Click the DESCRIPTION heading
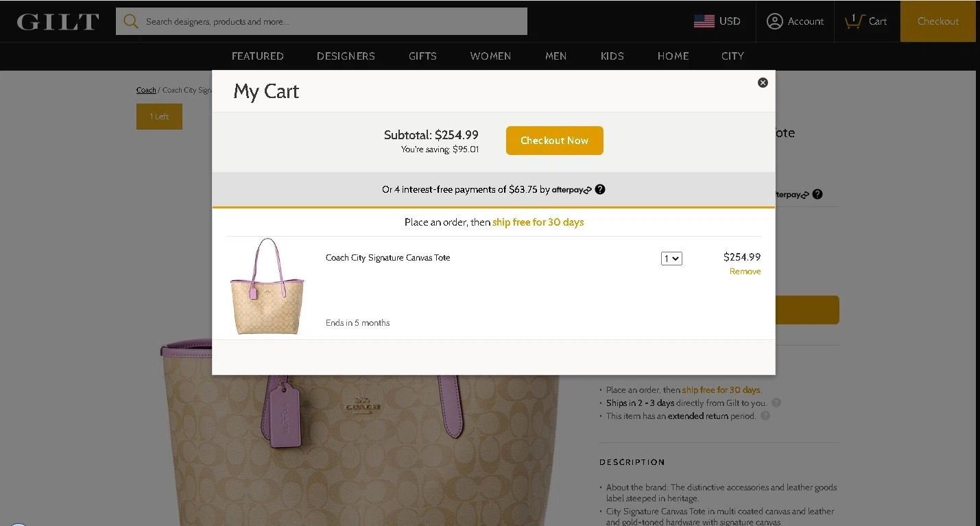This screenshot has height=526, width=980. [632, 462]
